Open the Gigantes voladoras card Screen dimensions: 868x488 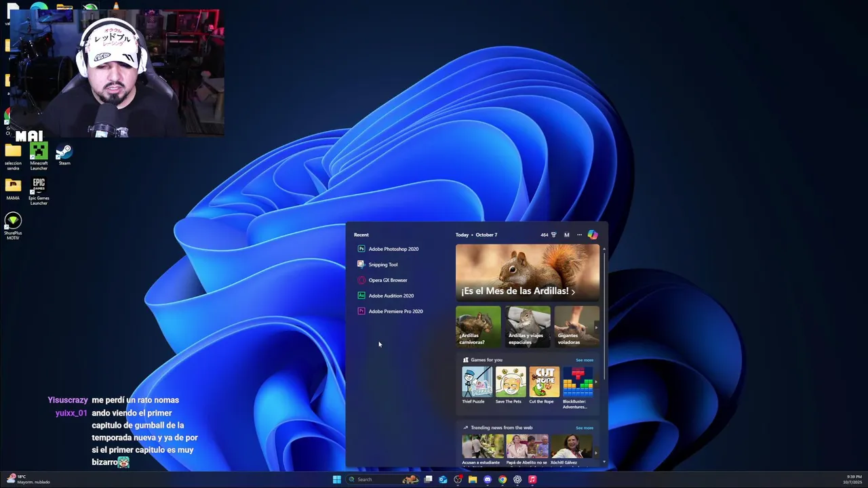[576, 326]
